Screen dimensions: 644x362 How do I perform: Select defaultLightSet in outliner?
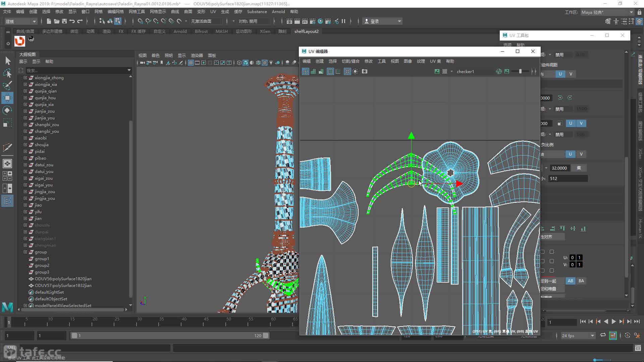click(49, 292)
